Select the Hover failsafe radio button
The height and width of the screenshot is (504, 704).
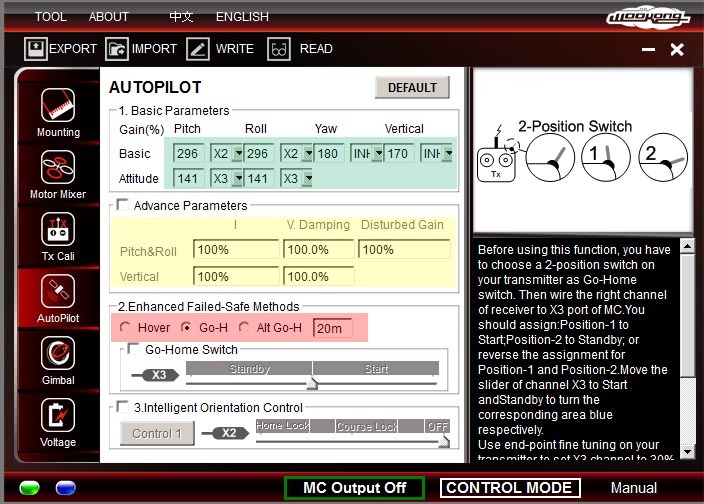[125, 328]
